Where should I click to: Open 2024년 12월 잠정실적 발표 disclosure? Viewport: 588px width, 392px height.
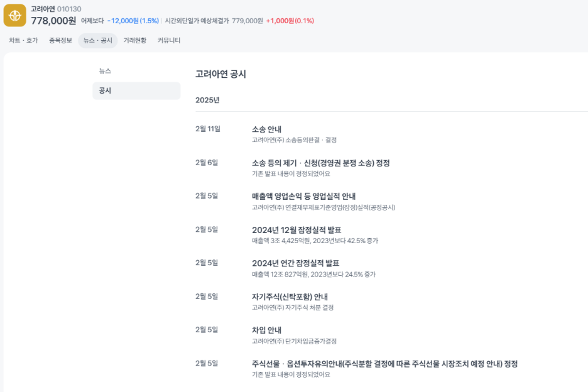click(297, 230)
